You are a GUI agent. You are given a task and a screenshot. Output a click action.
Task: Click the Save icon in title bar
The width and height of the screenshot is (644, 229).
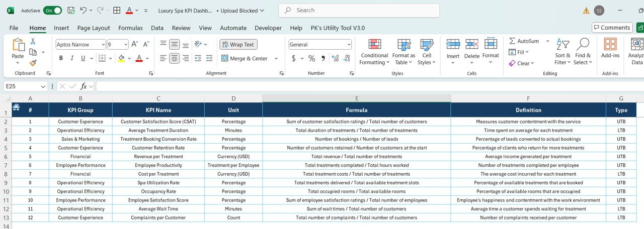pyautogui.click(x=71, y=10)
